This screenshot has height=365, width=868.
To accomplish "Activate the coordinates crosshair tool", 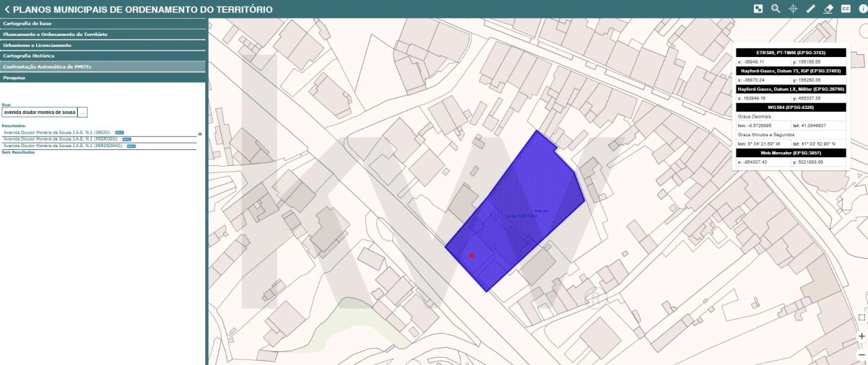I will coord(793,9).
